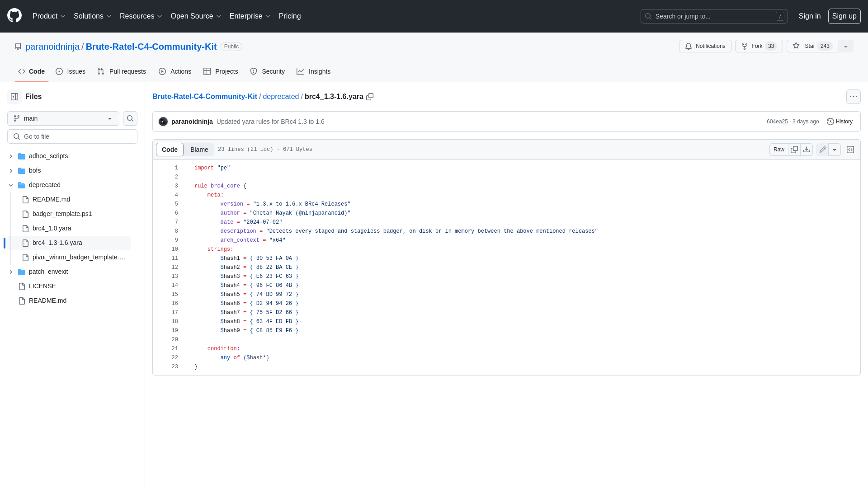Open the Pull requests tab
The height and width of the screenshot is (488, 868).
tap(122, 71)
